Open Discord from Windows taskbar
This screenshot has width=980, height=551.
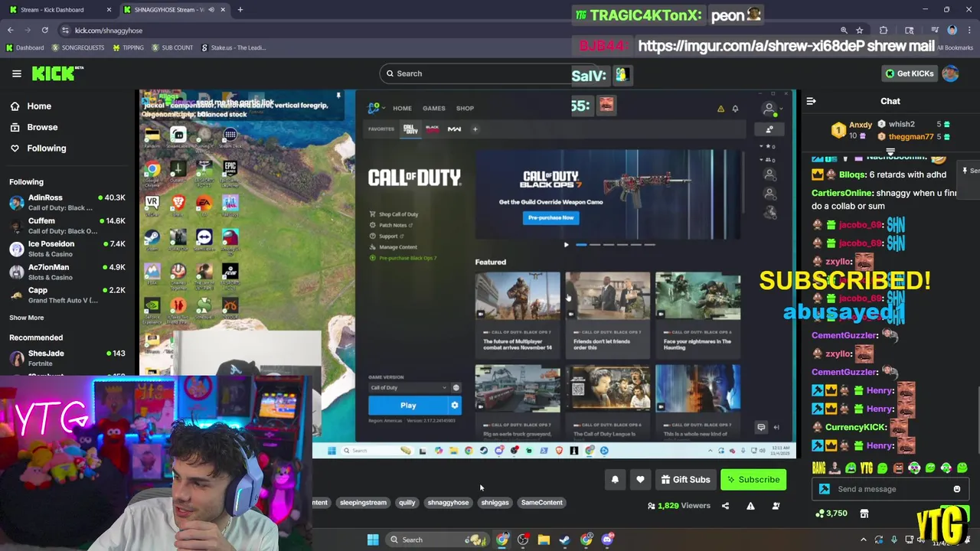pos(607,540)
